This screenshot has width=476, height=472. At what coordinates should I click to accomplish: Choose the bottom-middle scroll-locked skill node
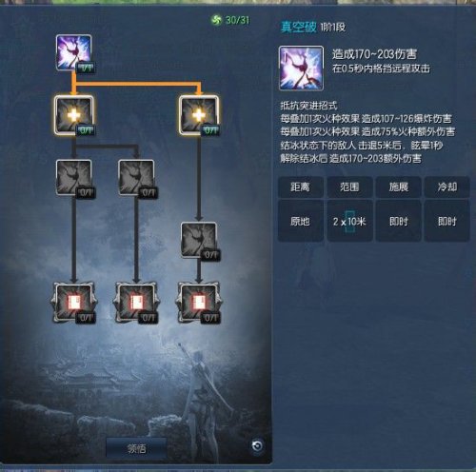[136, 303]
